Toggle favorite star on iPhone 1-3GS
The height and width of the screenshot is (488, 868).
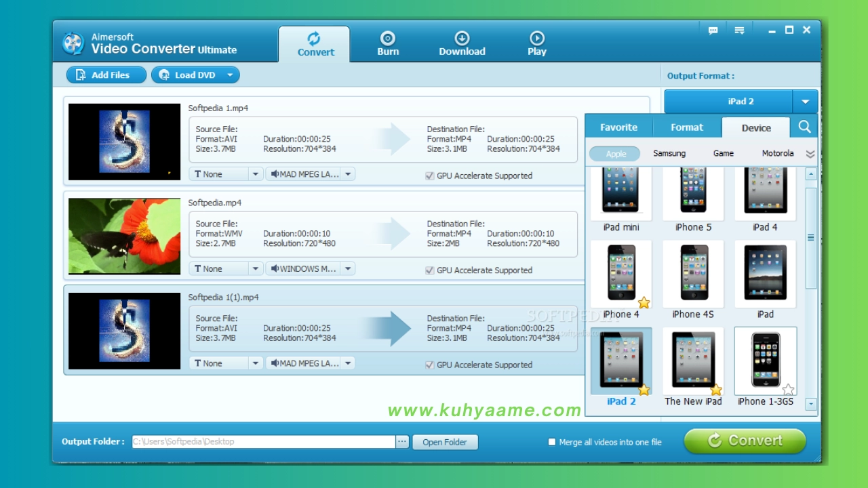(x=788, y=390)
